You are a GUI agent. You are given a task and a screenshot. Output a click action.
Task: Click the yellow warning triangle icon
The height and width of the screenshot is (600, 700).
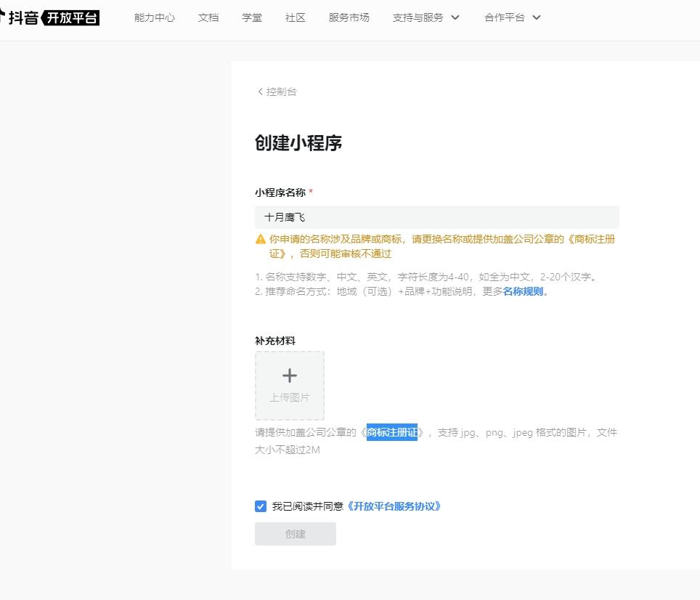pyautogui.click(x=261, y=239)
